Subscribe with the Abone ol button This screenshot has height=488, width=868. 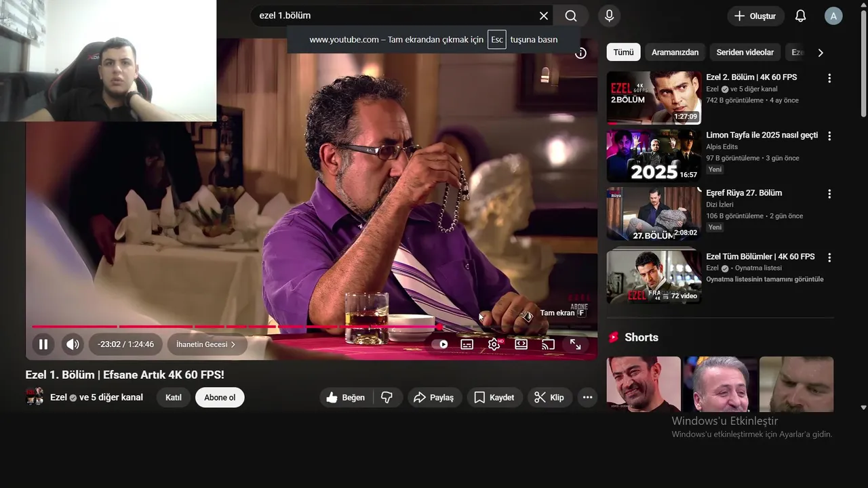point(220,397)
